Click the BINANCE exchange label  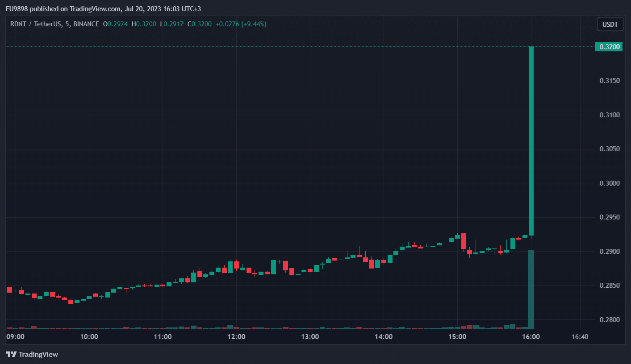pyautogui.click(x=85, y=24)
